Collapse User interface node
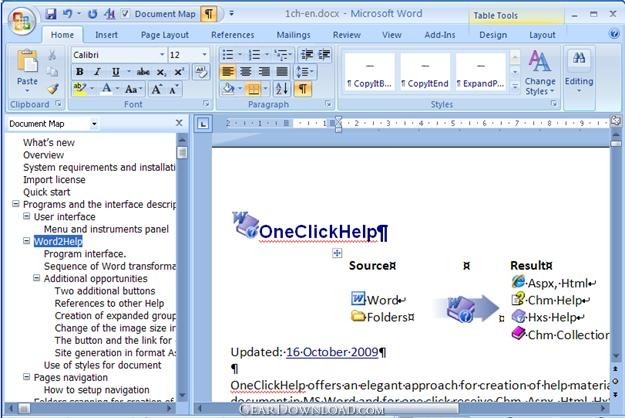Image resolution: width=625 pixels, height=418 pixels. pos(26,216)
